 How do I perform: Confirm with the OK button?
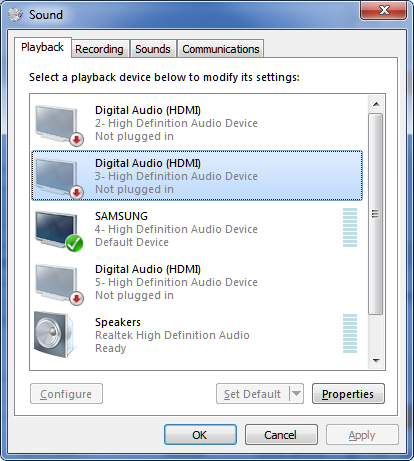tap(200, 435)
